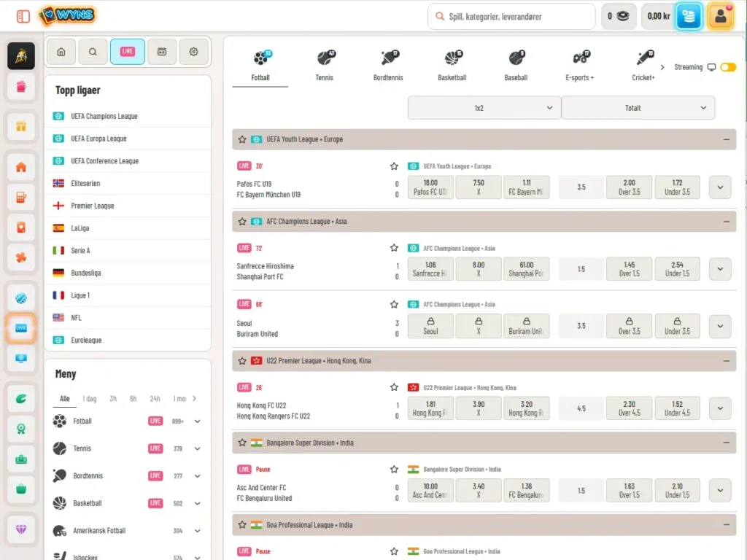Favorite the UEFA Youth League header star
Screen dimensions: 747x560
[242, 139]
